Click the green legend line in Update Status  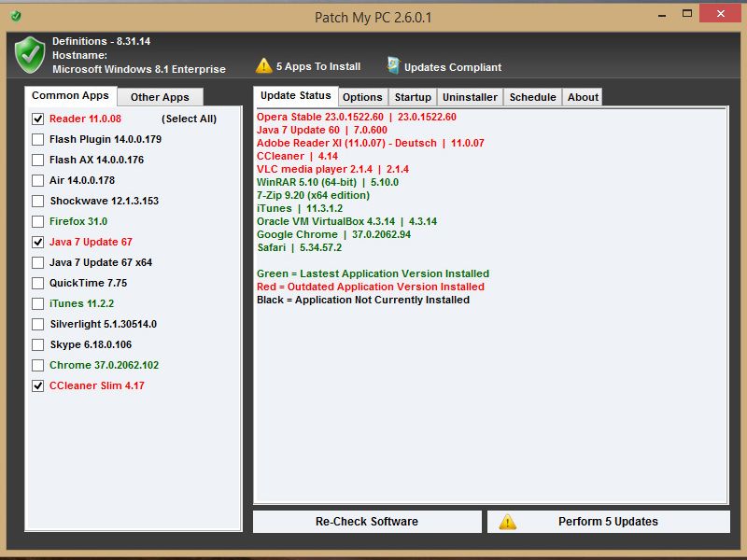[373, 273]
